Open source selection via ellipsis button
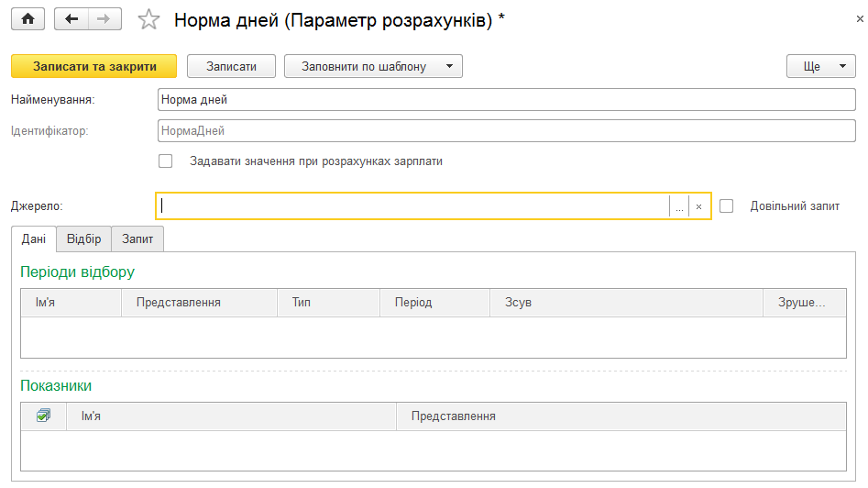 (x=679, y=206)
